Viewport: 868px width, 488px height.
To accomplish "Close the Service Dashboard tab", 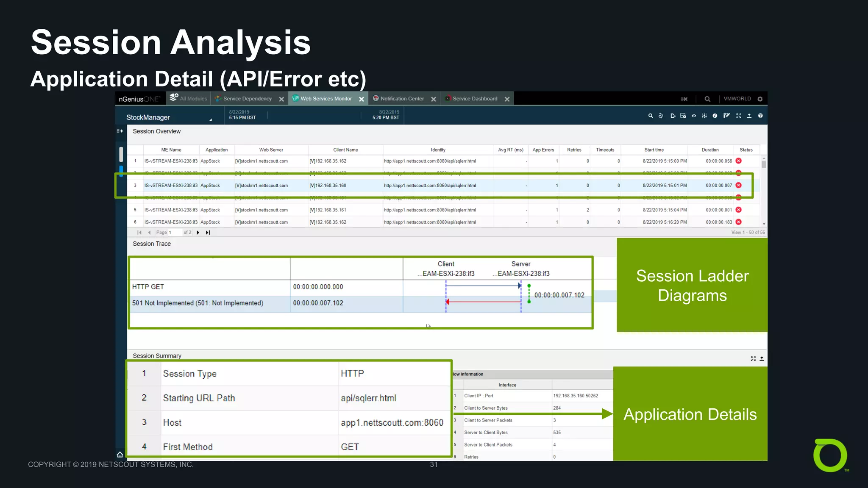I will click(x=507, y=99).
